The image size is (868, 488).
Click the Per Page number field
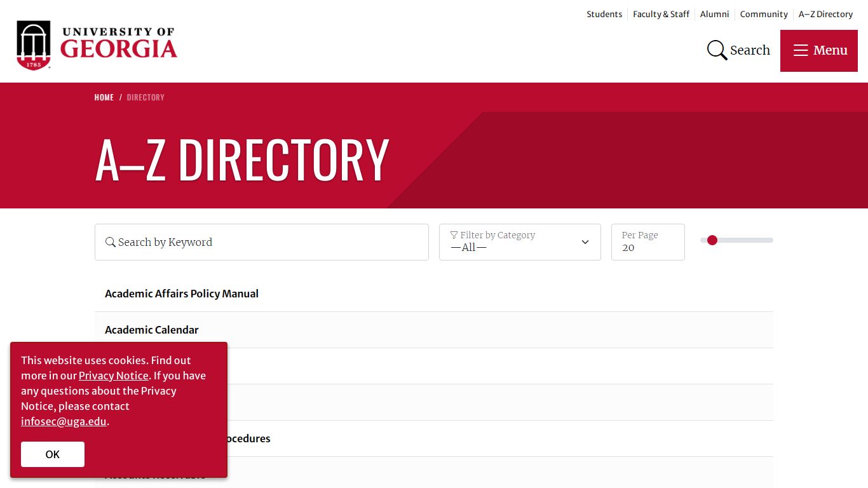click(648, 242)
